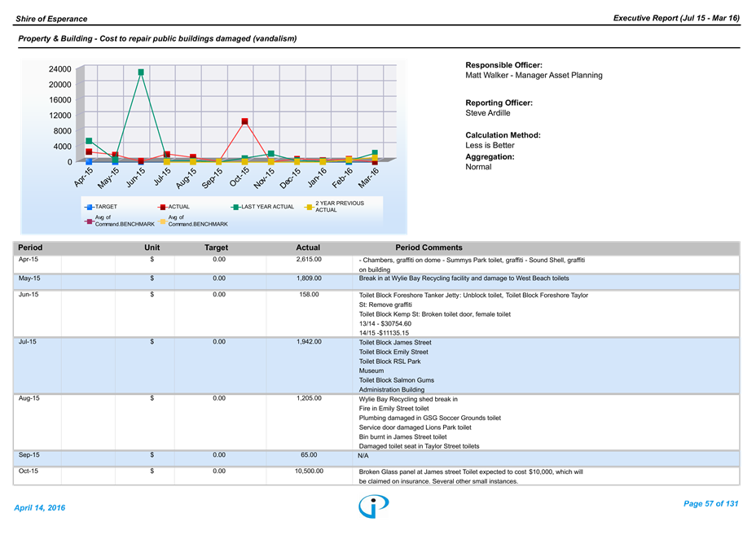Click the Oct-15 red peak data point
The width and height of the screenshot is (756, 535).
pyautogui.click(x=245, y=121)
